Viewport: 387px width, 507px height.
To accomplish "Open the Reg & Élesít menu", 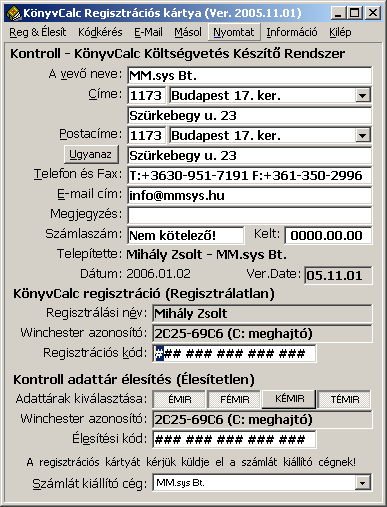I will (x=38, y=32).
